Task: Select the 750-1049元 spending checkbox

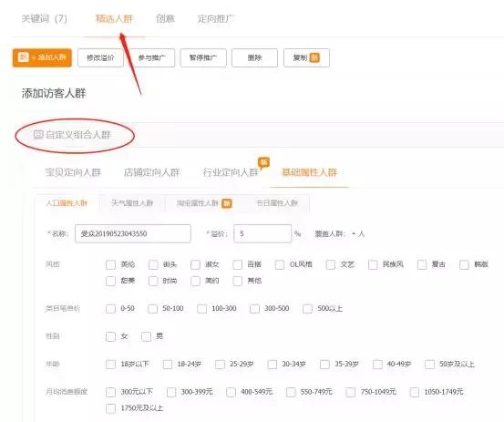Action: [351, 392]
